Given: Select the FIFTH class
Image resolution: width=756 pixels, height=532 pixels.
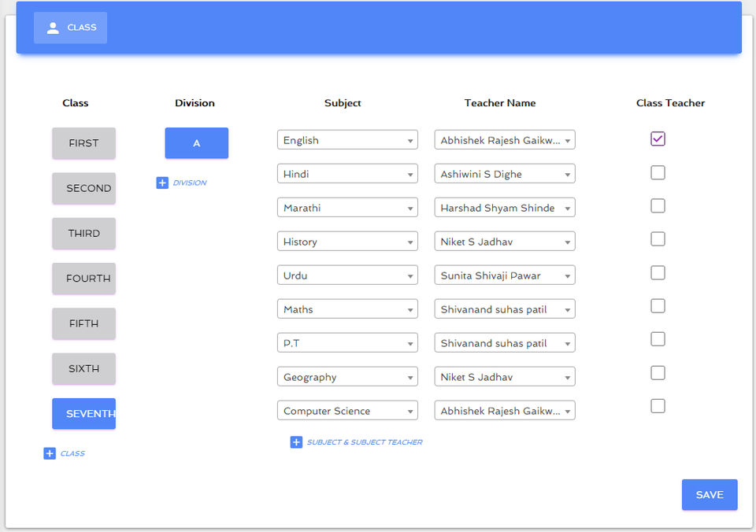Looking at the screenshot, I should [x=84, y=323].
